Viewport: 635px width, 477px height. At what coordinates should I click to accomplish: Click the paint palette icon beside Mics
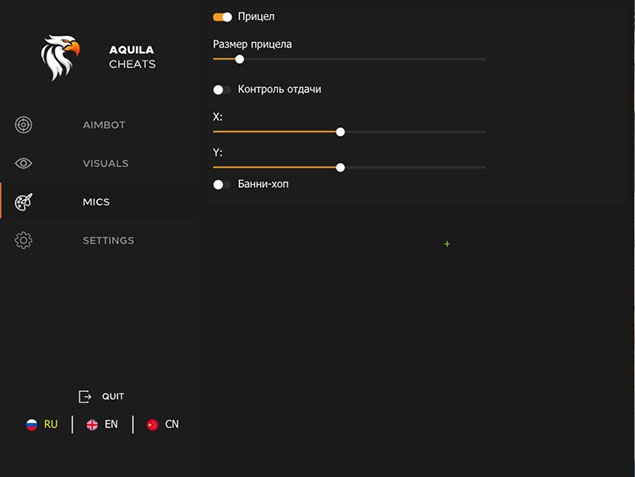click(24, 202)
